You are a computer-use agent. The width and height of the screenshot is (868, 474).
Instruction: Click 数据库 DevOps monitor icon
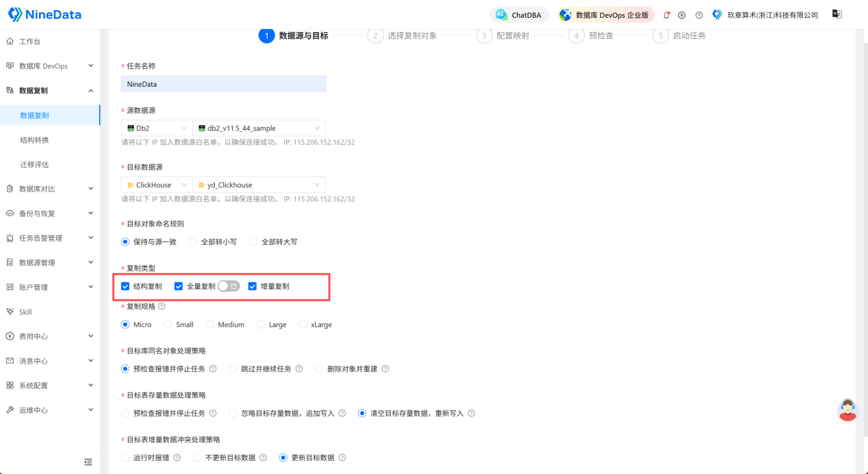tap(10, 66)
